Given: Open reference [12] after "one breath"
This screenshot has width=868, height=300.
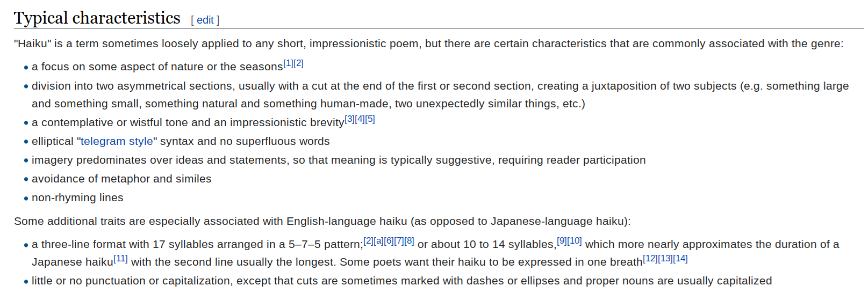Looking at the screenshot, I should pyautogui.click(x=650, y=259).
